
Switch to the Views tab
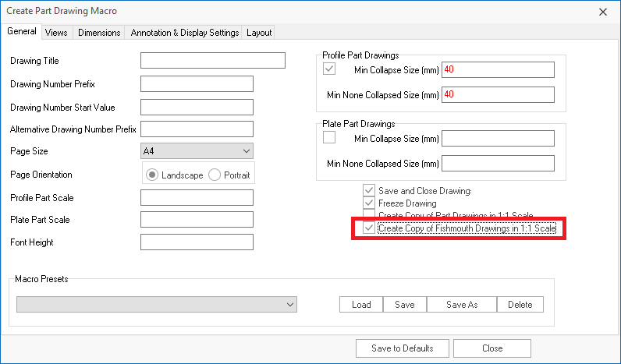click(56, 33)
